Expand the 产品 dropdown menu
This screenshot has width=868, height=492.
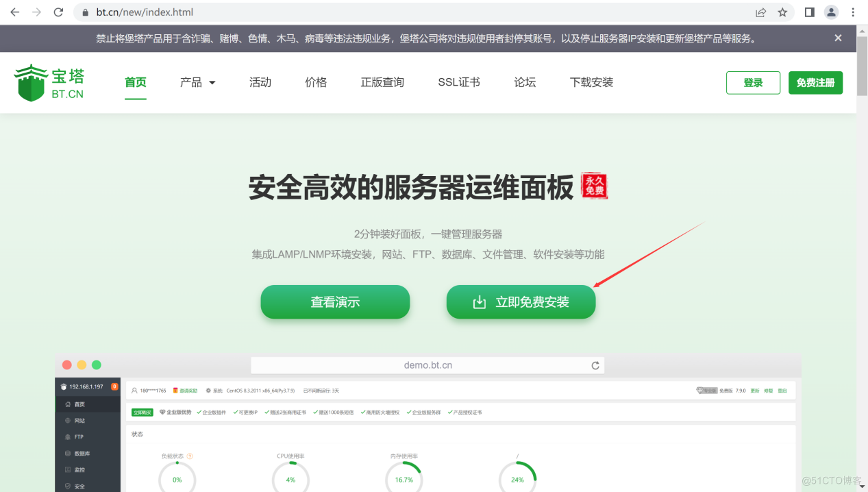pyautogui.click(x=198, y=82)
